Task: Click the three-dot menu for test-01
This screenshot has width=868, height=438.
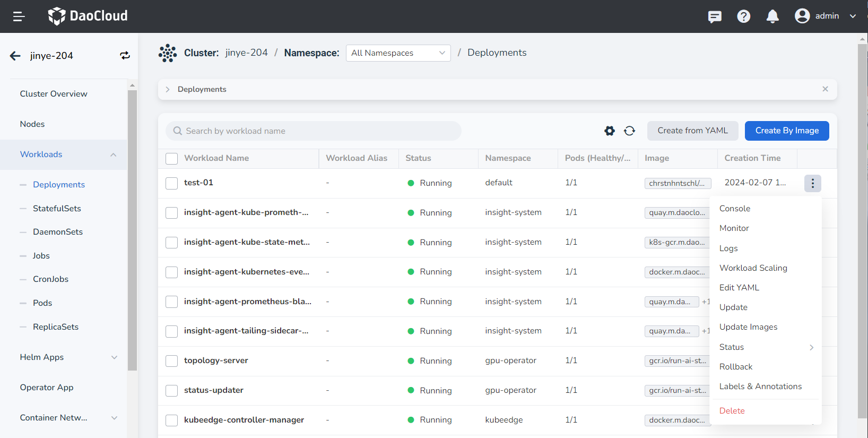Action: tap(812, 183)
